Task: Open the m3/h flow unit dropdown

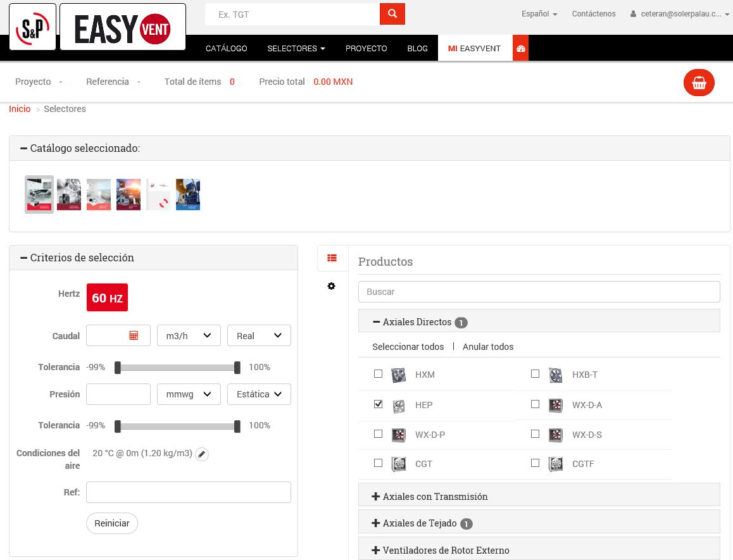Action: [189, 335]
